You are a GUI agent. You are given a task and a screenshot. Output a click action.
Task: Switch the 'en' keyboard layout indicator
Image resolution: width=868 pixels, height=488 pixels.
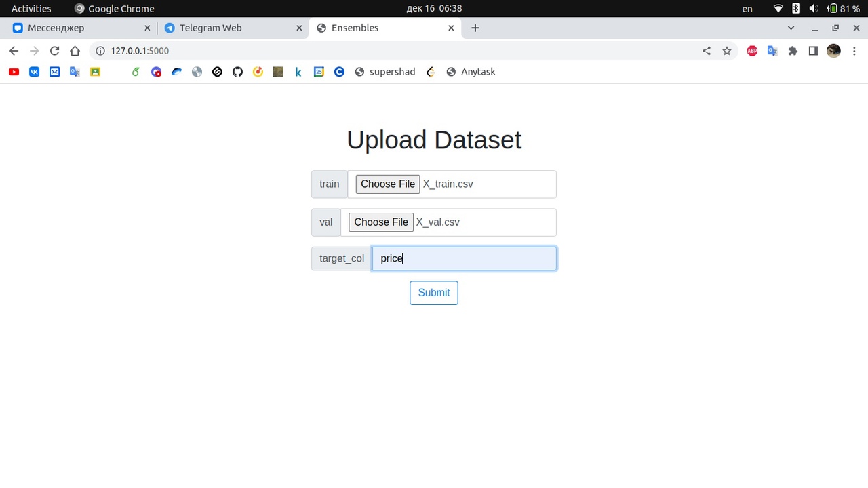coord(747,9)
